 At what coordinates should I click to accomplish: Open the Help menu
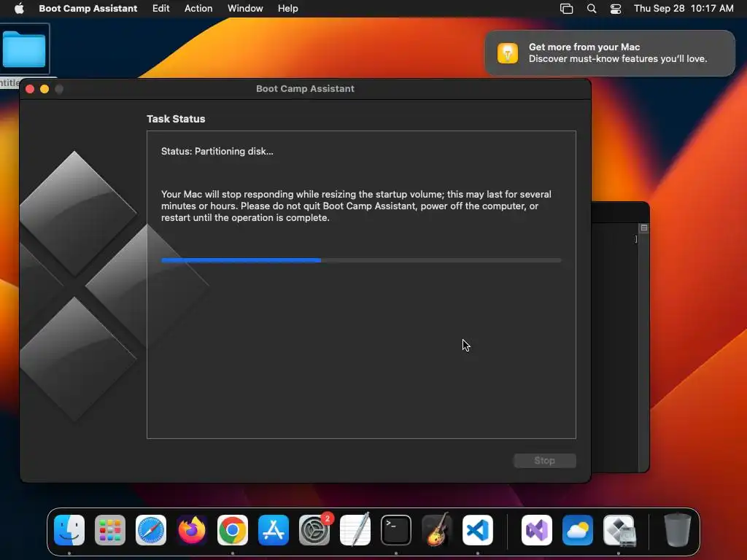[x=287, y=8]
